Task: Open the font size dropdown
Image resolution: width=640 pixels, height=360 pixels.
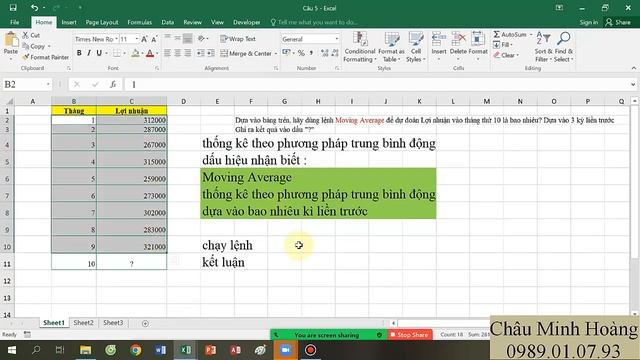Action: [x=136, y=39]
